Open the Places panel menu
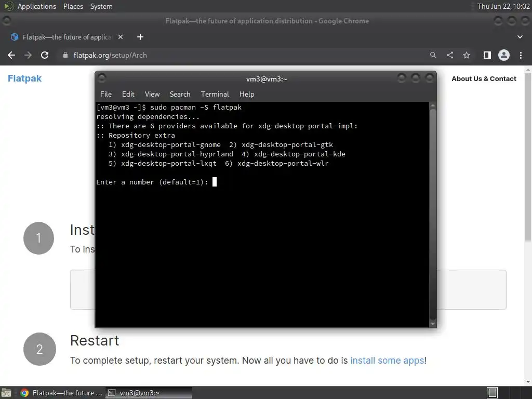 pos(73,6)
